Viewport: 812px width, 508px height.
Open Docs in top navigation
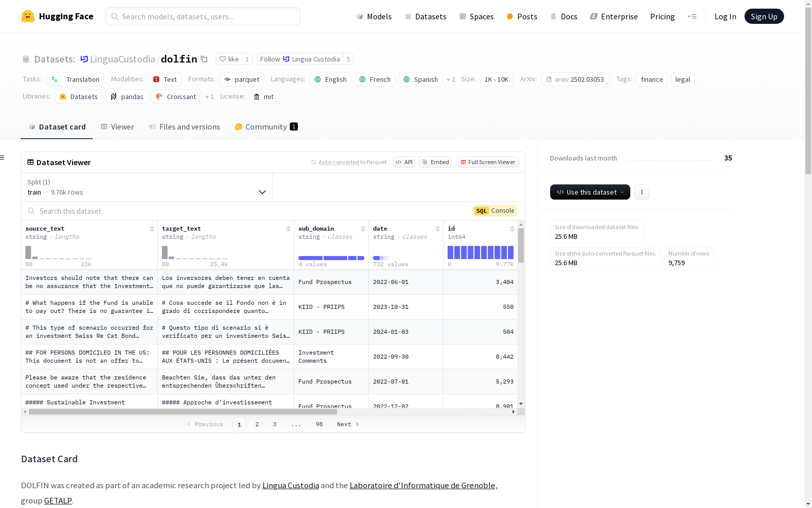click(564, 16)
